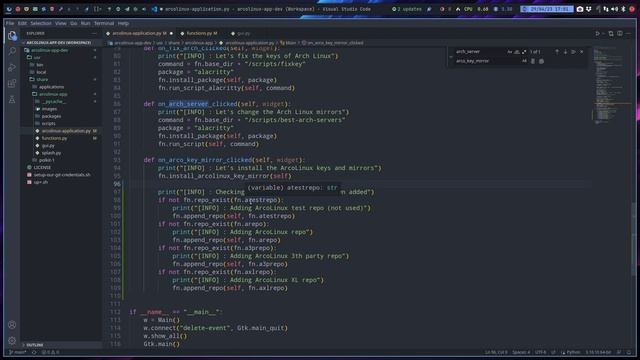Open Run and Debug view
Viewport: 640px width, 360px height.
(x=12, y=67)
